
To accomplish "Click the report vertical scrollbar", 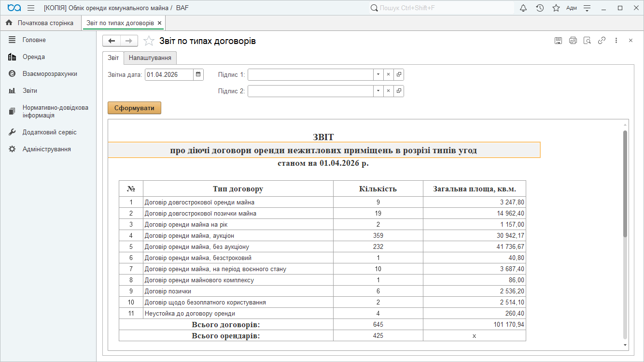I will (625, 184).
